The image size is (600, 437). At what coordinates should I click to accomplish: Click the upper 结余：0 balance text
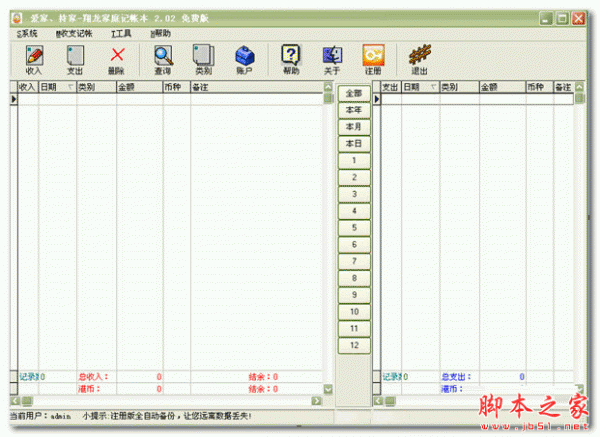point(263,377)
